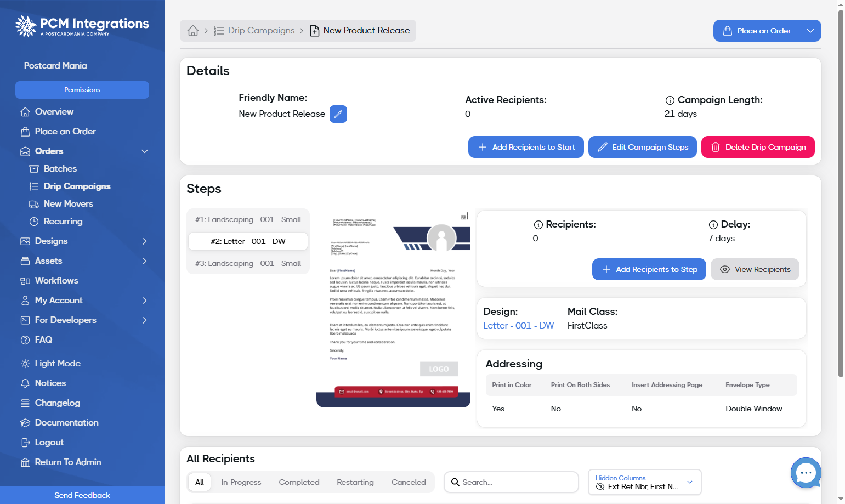
Task: Expand the My Account section
Action: point(145,301)
